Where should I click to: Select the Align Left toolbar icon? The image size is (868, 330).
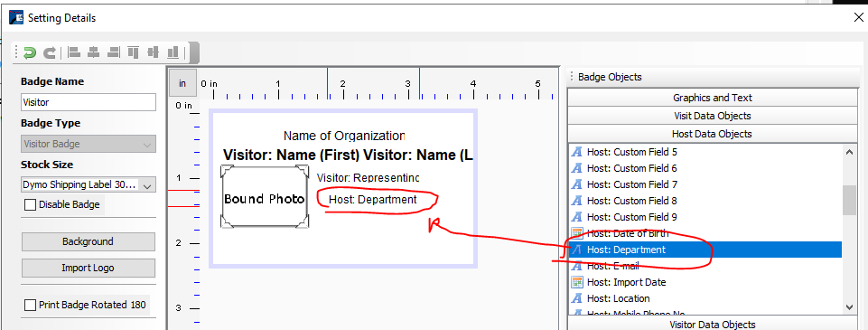(74, 52)
